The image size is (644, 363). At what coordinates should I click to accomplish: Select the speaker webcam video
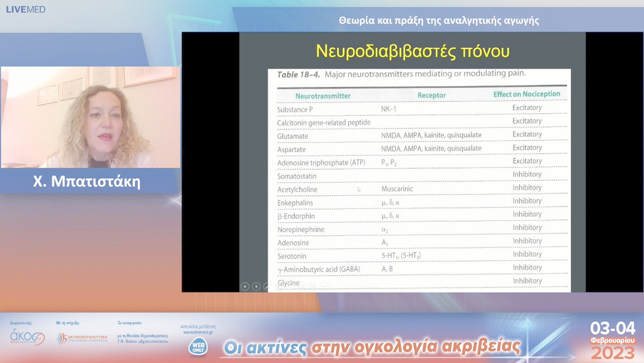click(91, 117)
